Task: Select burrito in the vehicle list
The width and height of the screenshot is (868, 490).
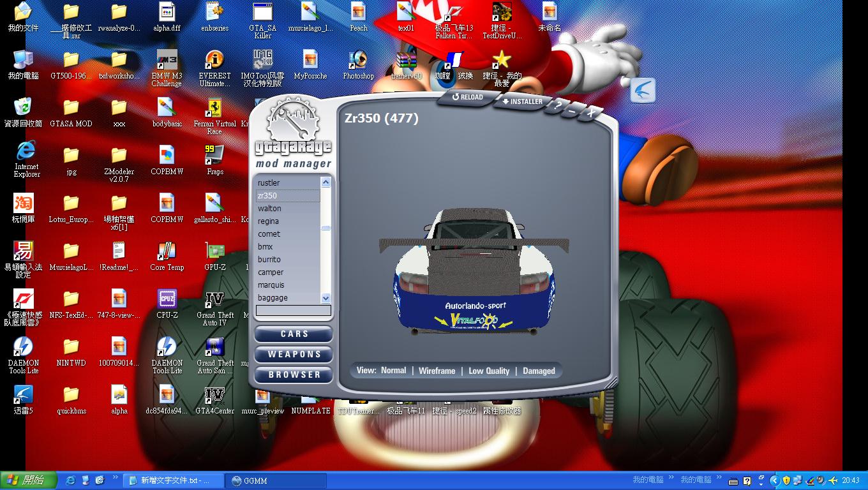Action: (x=288, y=260)
